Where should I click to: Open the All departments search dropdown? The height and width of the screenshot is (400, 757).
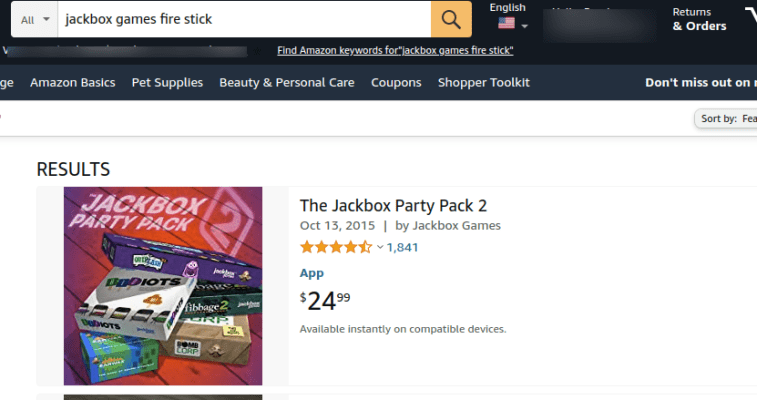tap(33, 19)
